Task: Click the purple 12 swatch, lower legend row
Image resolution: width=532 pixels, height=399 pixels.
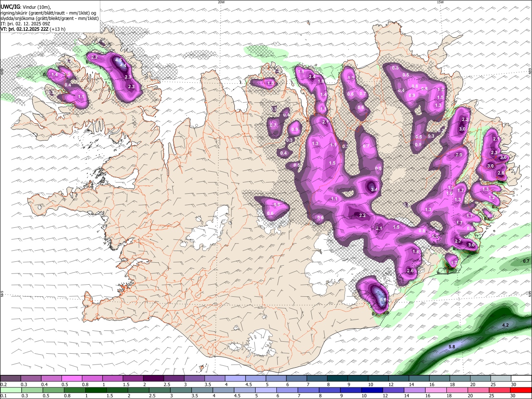Action: tap(394, 390)
